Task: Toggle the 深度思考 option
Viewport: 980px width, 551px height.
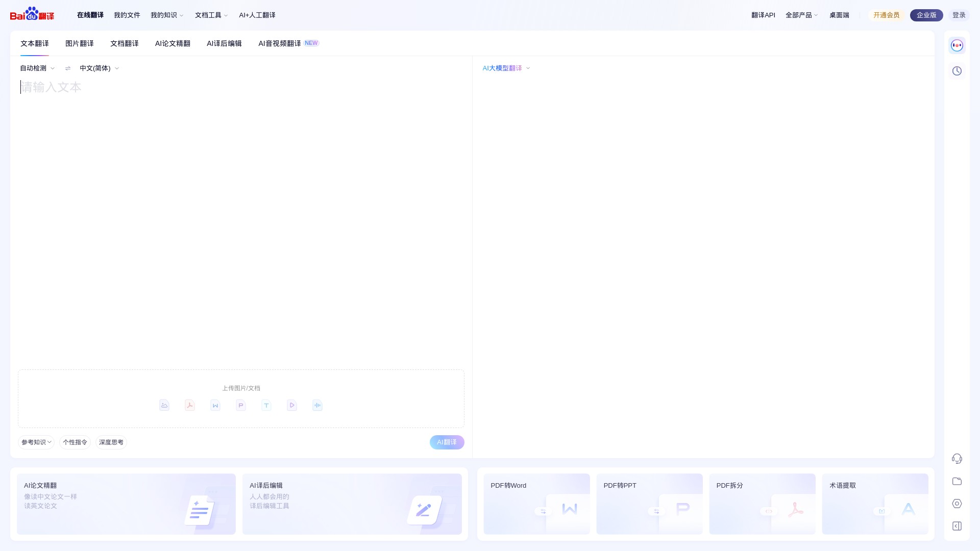Action: (111, 442)
